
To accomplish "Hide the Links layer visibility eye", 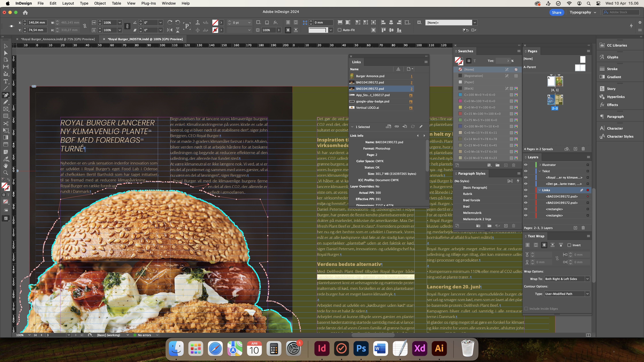I will (526, 190).
